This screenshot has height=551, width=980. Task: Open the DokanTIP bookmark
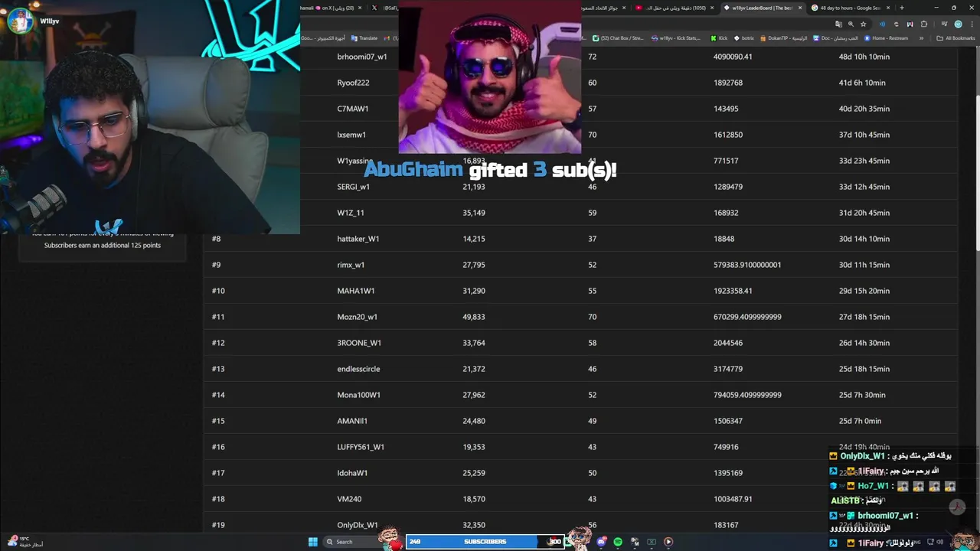pos(784,37)
